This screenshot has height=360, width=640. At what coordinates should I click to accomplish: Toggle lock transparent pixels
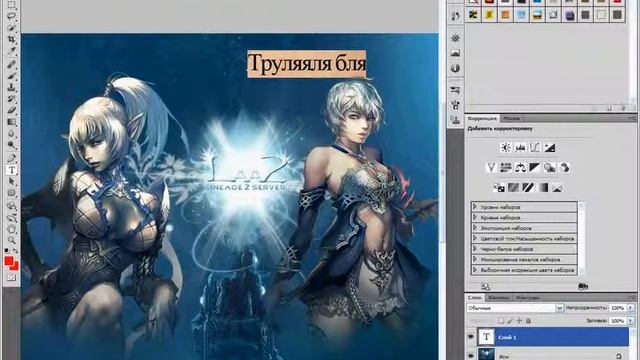(502, 321)
